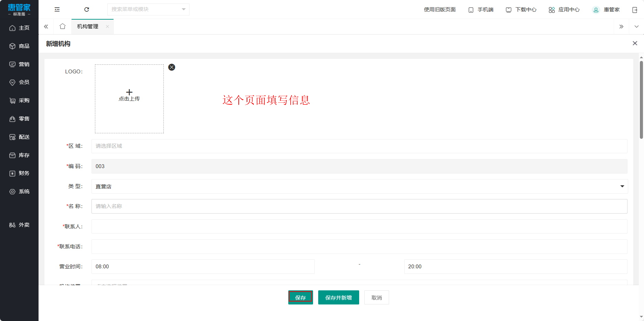Viewport: 644px width, 321px height.
Task: Open the 外卖 takeout sidebar menu
Action: pyautogui.click(x=19, y=225)
